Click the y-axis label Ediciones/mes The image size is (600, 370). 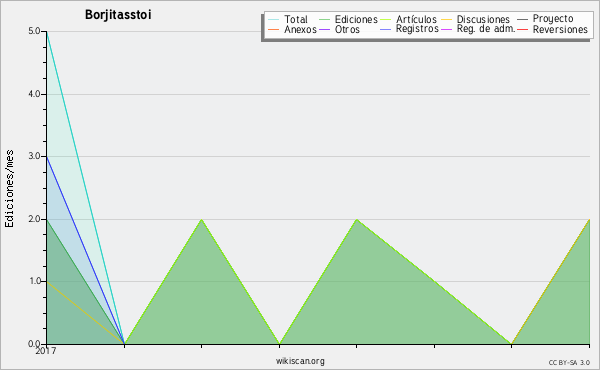9,189
